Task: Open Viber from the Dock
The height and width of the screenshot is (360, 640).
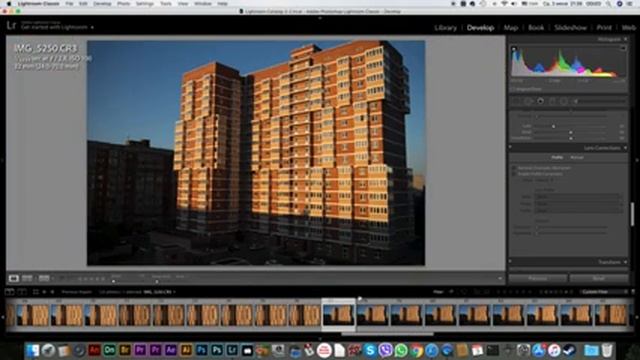Action: (385, 350)
